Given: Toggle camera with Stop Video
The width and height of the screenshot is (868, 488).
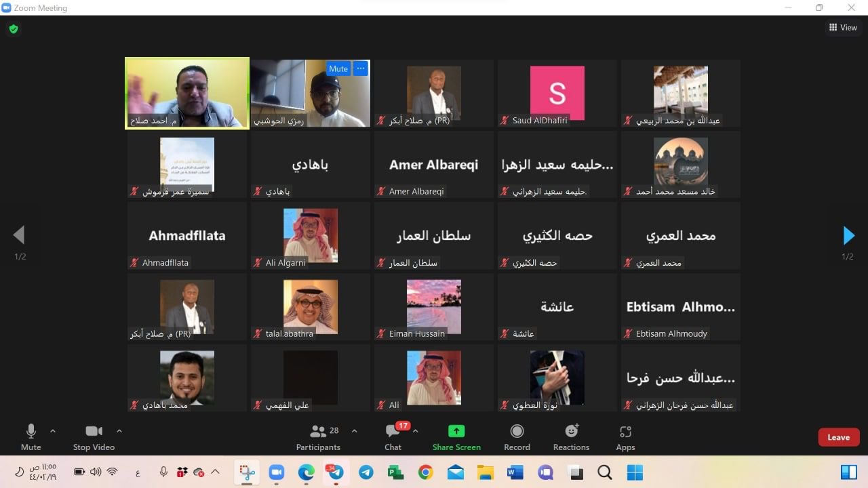Looking at the screenshot, I should click(94, 437).
